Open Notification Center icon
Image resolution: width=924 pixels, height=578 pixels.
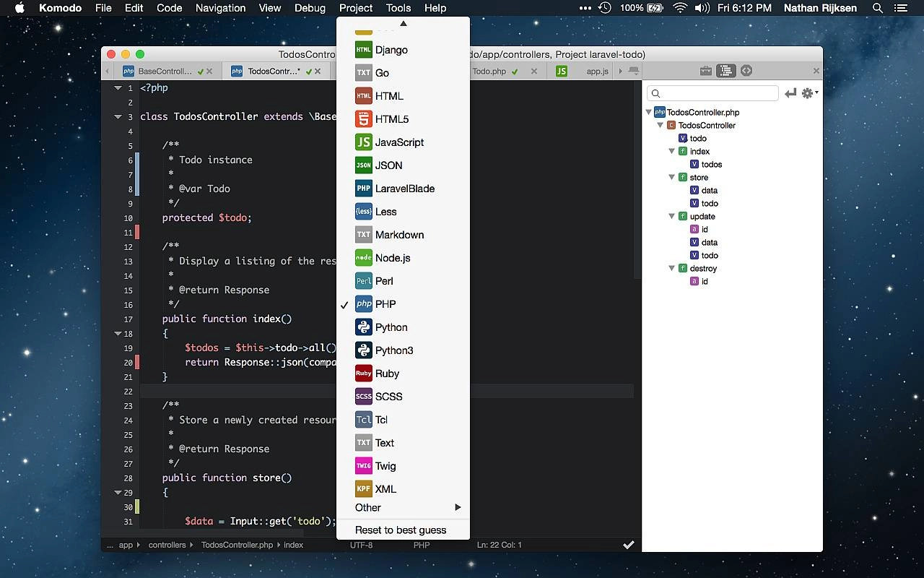[x=900, y=8]
